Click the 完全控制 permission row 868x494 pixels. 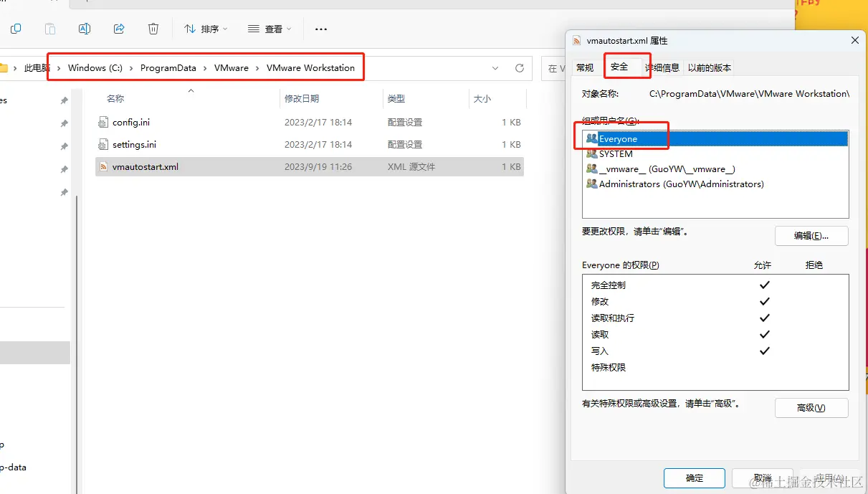(x=715, y=285)
